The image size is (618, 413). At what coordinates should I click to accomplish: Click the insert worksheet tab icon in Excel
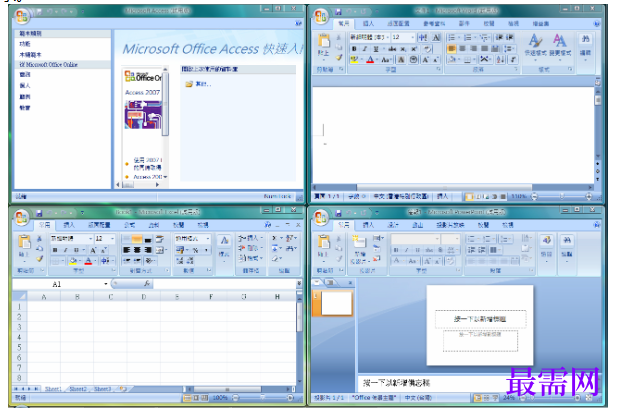[x=123, y=389]
